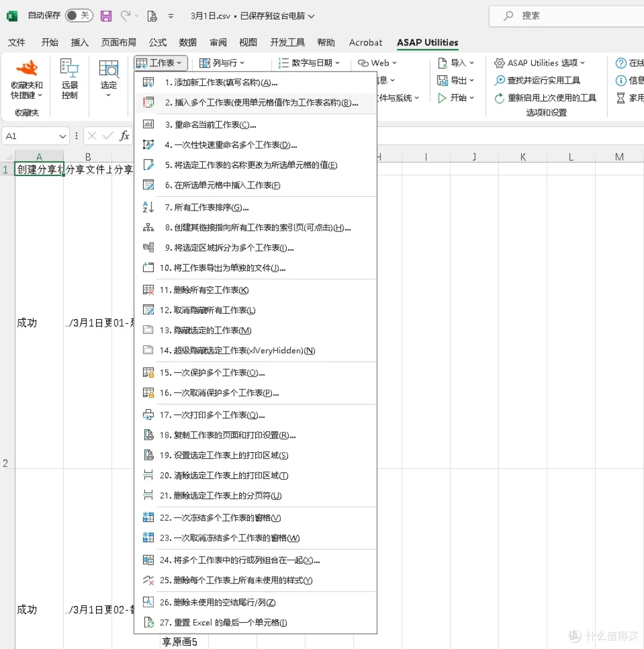Click the fx insert function icon
644x649 pixels.
124,136
